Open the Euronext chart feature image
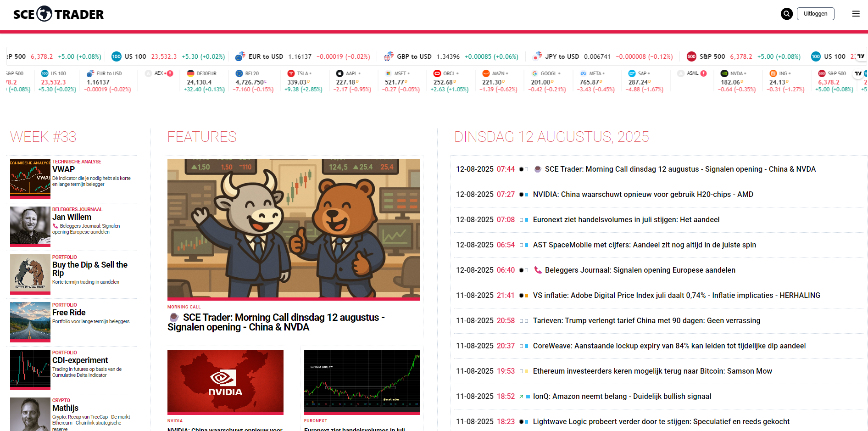This screenshot has height=431, width=868. click(x=362, y=382)
